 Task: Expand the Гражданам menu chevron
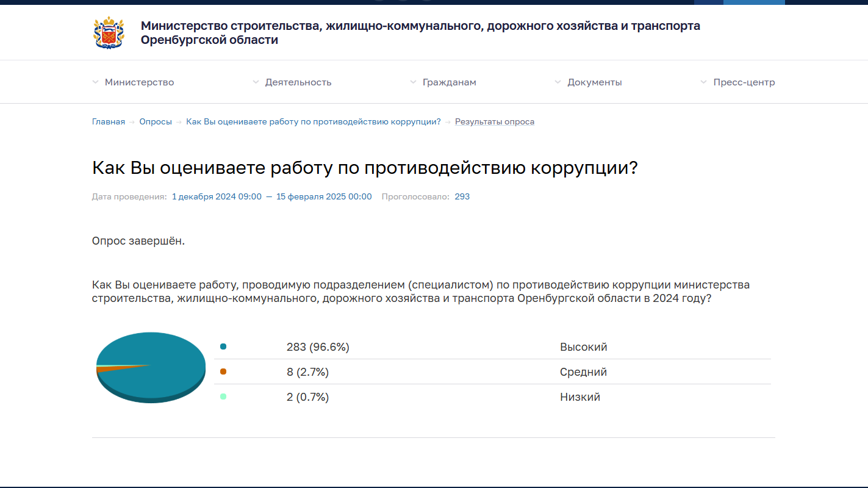[413, 82]
